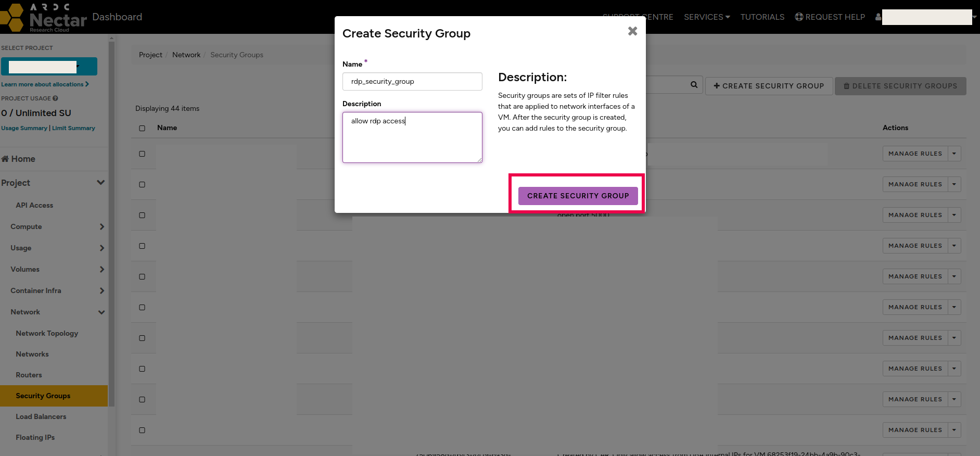
Task: Tick the fifth row checkbox
Action: coord(142,276)
